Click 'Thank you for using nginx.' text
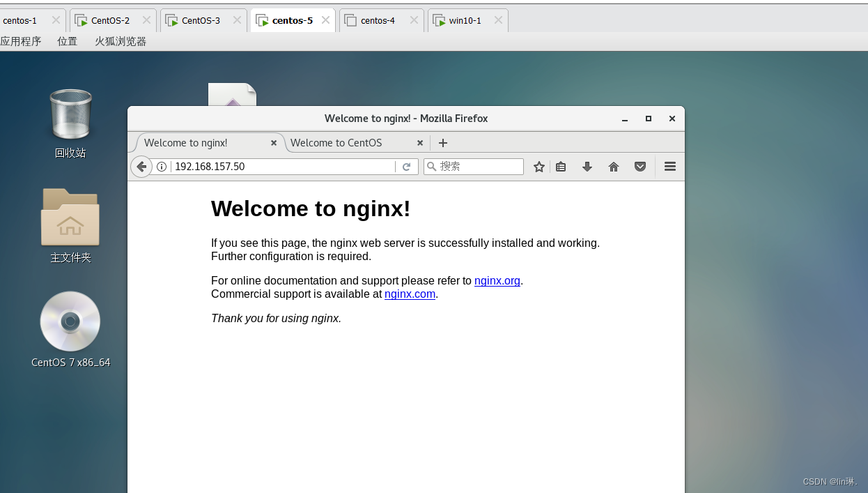868x493 pixels. click(276, 318)
